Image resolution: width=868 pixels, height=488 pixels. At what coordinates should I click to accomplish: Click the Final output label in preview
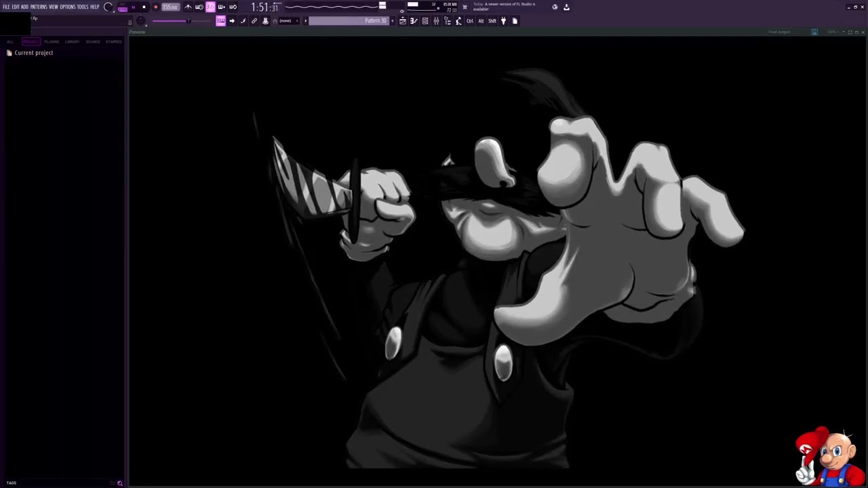point(779,32)
